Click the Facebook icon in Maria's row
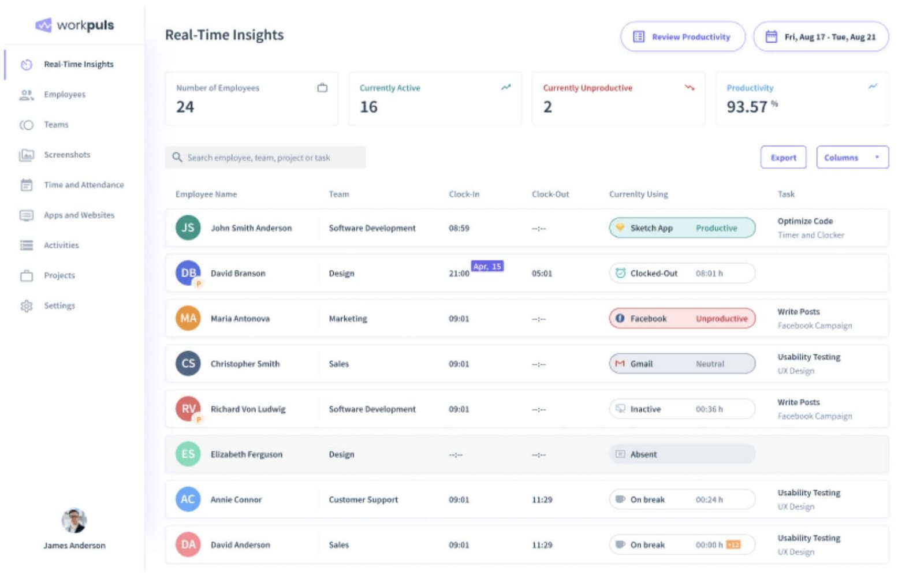Screen dimensions: 924x575 620,318
